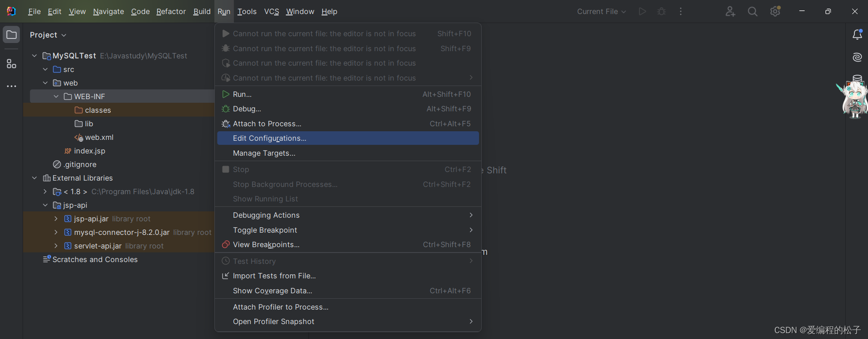Click the src folder icon
This screenshot has width=868, height=339.
57,69
